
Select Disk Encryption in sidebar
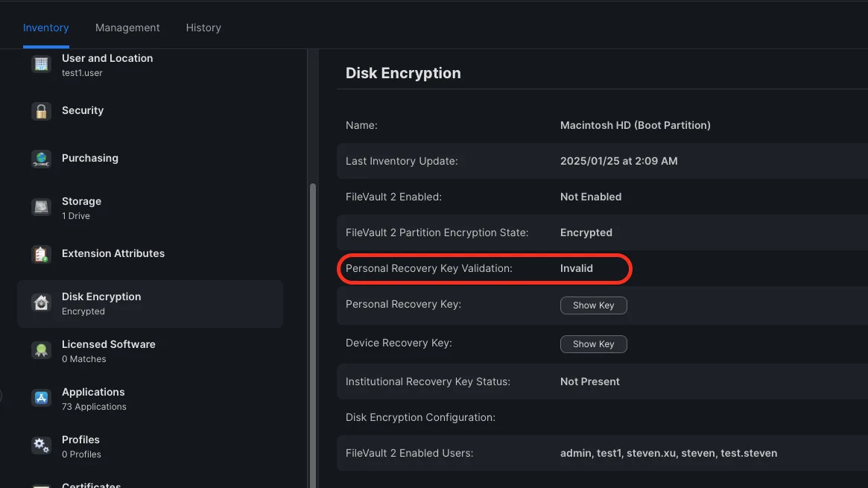tap(150, 304)
